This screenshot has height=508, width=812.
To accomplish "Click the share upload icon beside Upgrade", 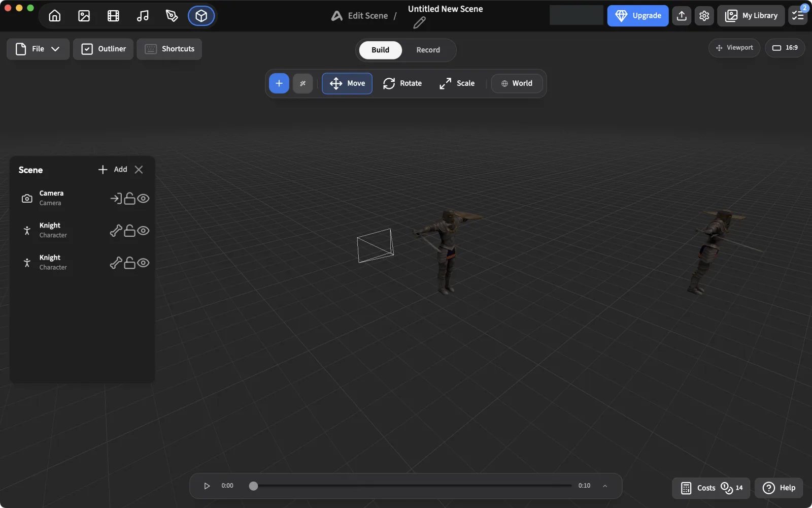I will point(682,16).
